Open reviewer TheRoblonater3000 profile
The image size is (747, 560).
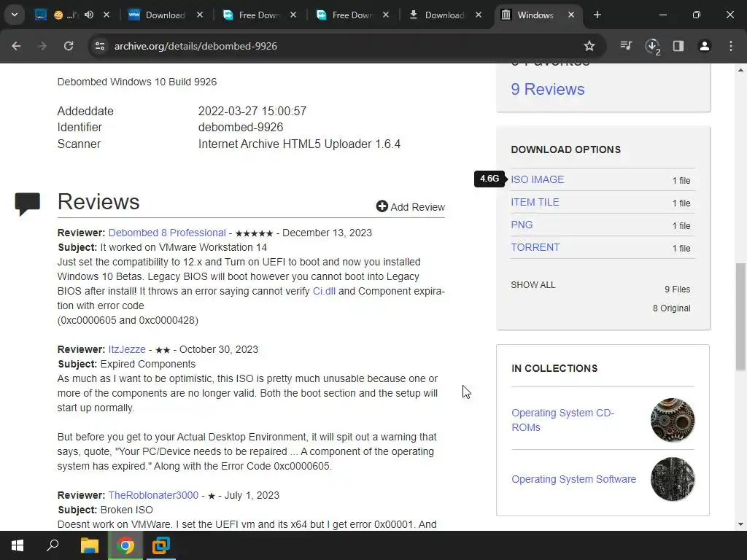point(153,495)
